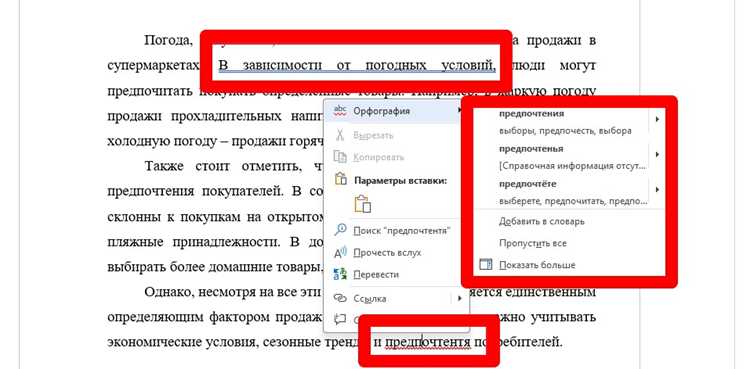Click Пропустить все

(533, 243)
